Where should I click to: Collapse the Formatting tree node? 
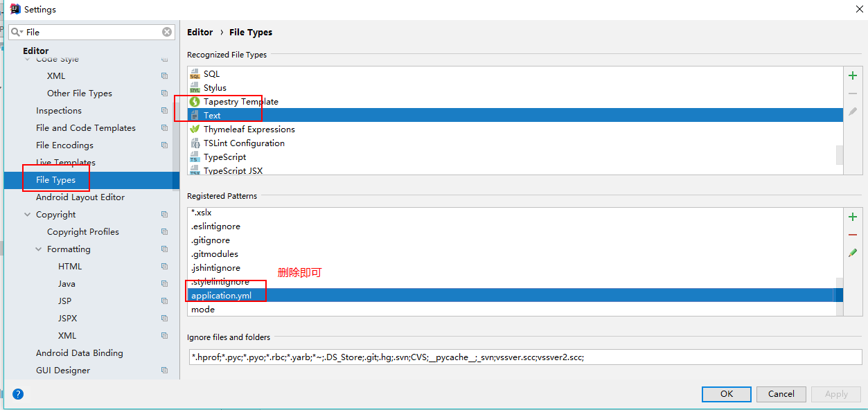(x=39, y=249)
